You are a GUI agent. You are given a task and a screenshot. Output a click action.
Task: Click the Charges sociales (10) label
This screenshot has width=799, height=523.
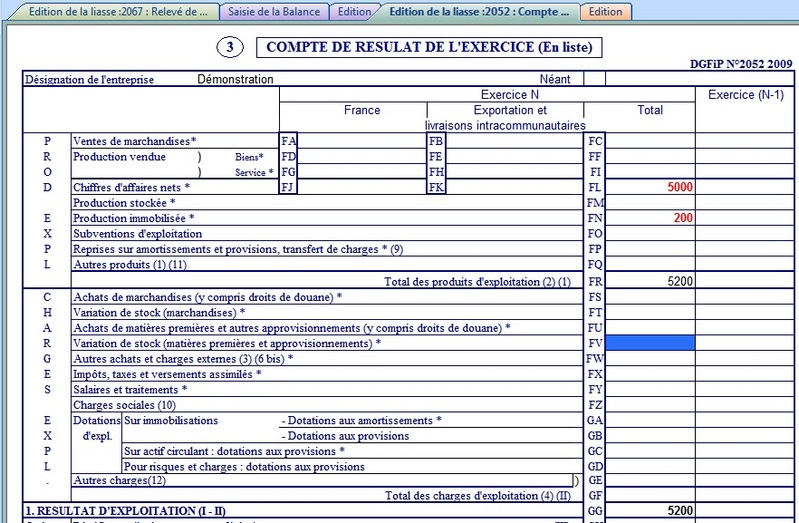(x=124, y=405)
